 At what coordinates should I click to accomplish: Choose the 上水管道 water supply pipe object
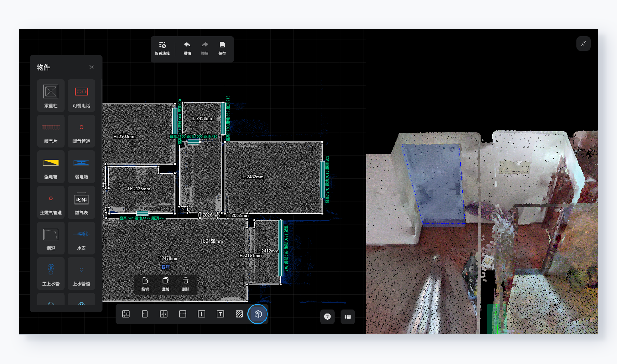pos(81,273)
